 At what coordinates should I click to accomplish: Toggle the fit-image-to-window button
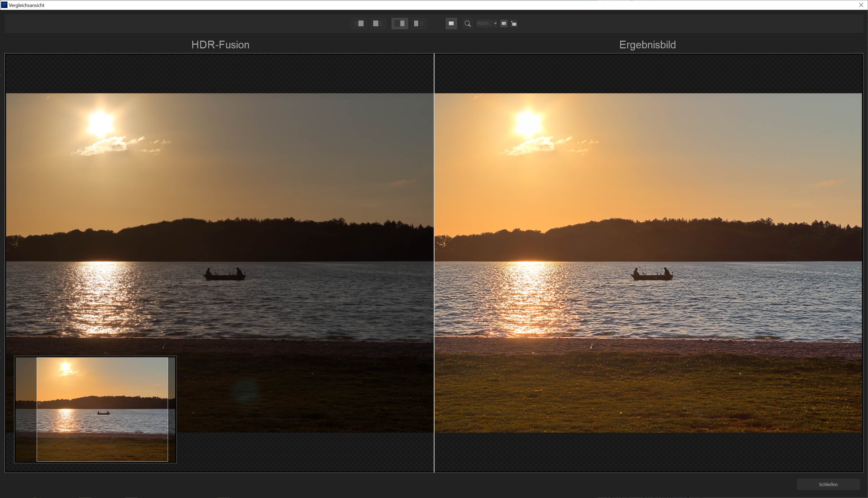(451, 23)
